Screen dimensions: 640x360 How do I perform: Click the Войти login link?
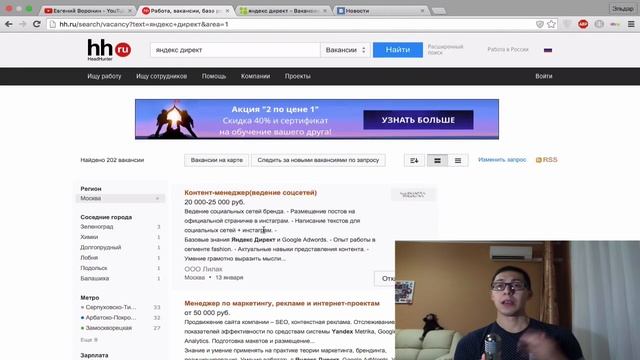[x=544, y=76]
